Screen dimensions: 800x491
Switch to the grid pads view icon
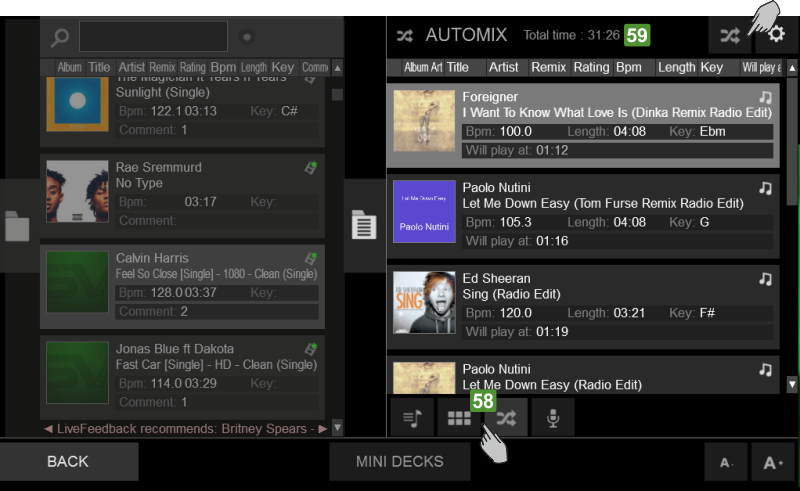459,418
